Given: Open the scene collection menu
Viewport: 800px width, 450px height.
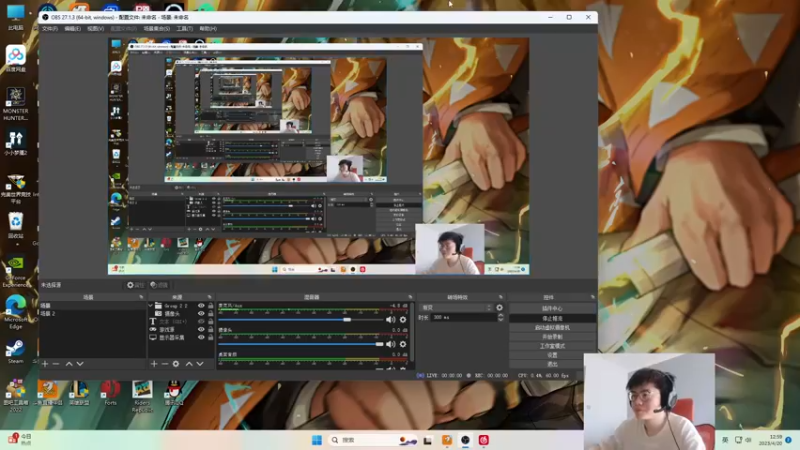Looking at the screenshot, I should tap(157, 29).
